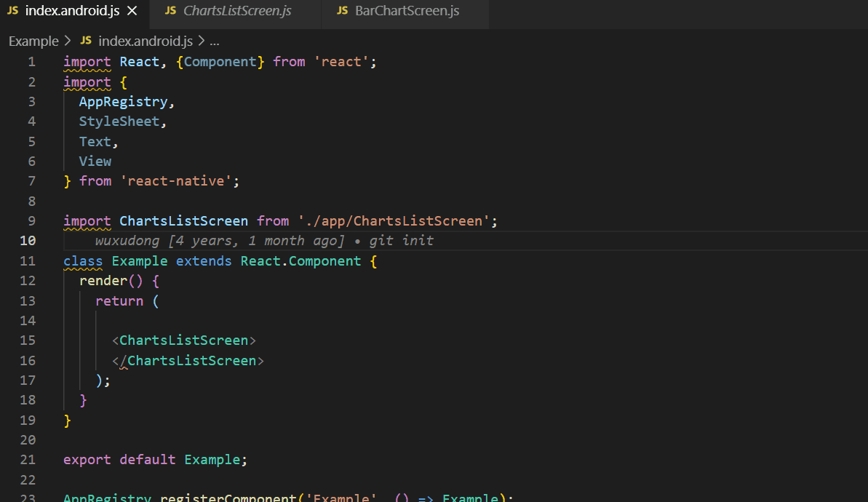868x502 pixels.
Task: Click the chevron after Example in the breadcrumb
Action: pyautogui.click(x=66, y=41)
